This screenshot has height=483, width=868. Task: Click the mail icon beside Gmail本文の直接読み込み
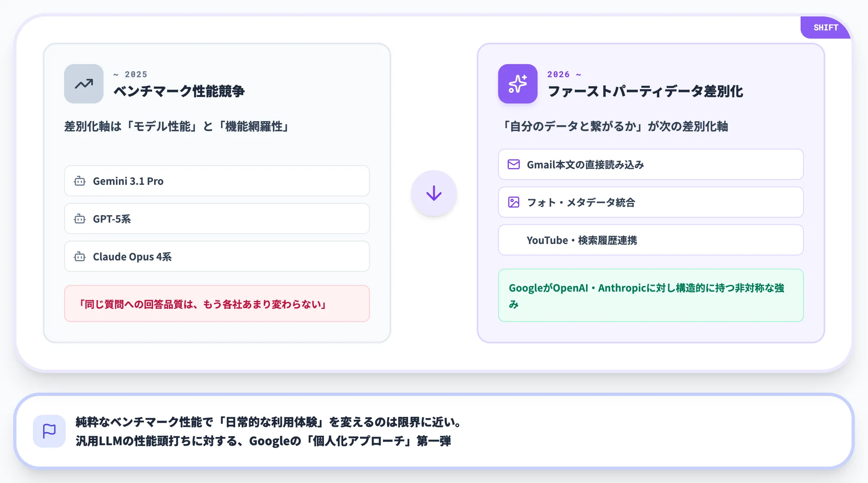tap(514, 164)
